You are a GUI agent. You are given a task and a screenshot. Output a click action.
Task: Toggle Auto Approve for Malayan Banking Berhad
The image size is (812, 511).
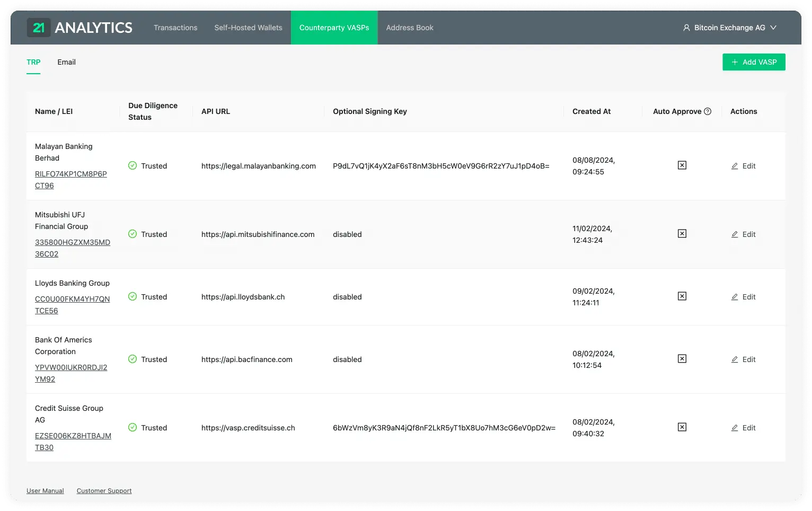click(x=682, y=165)
